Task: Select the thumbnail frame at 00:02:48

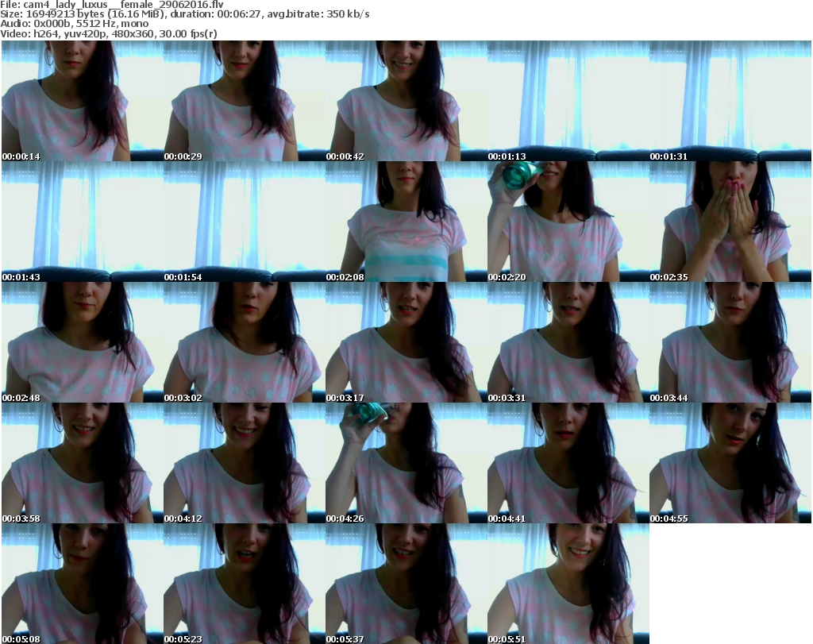Action: 83,342
